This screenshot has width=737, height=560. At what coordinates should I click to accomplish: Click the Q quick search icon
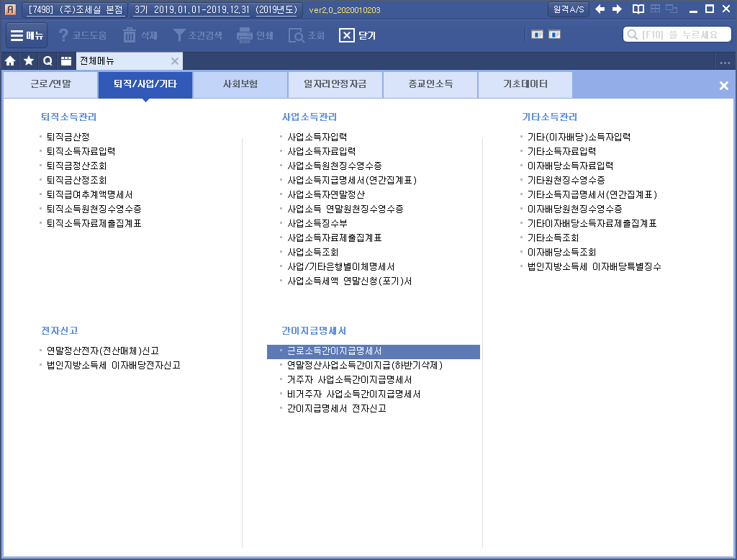[48, 61]
